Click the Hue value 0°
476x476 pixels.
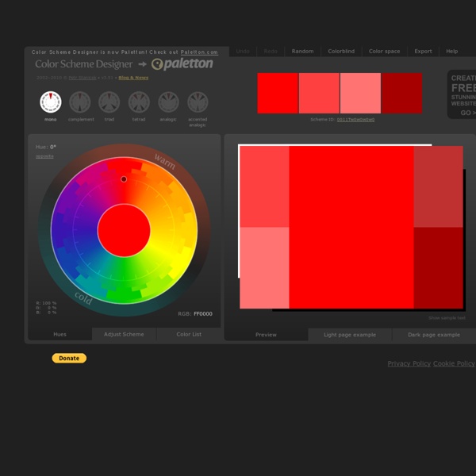tap(53, 147)
